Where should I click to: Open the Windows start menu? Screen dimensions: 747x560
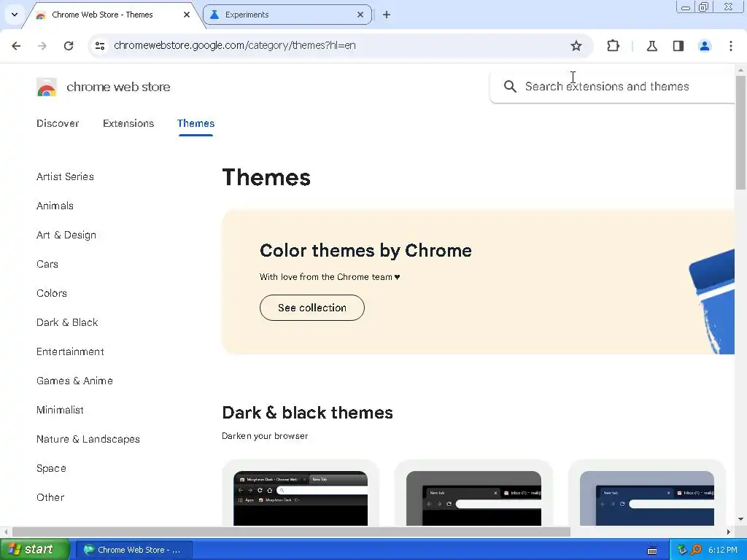coord(34,550)
